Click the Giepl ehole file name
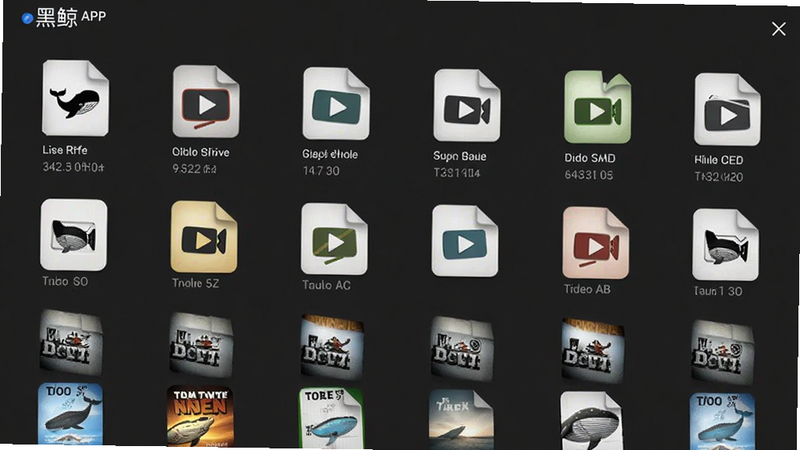Screen dimensions: 800x450 point(330,154)
